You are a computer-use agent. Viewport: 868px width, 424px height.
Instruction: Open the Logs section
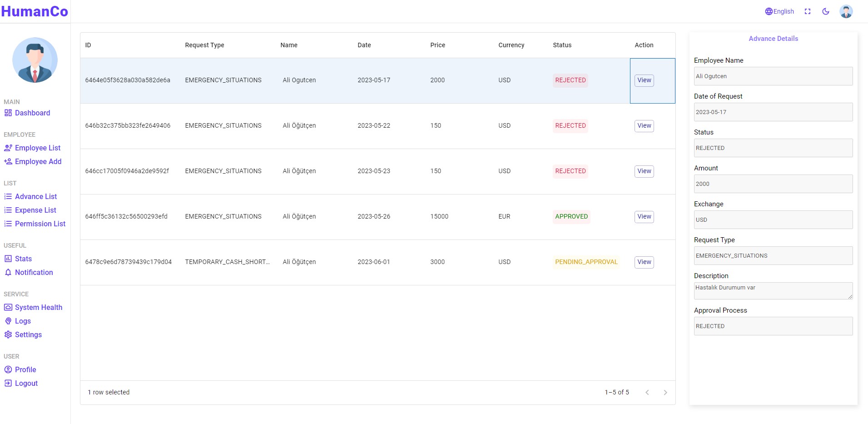click(x=23, y=321)
